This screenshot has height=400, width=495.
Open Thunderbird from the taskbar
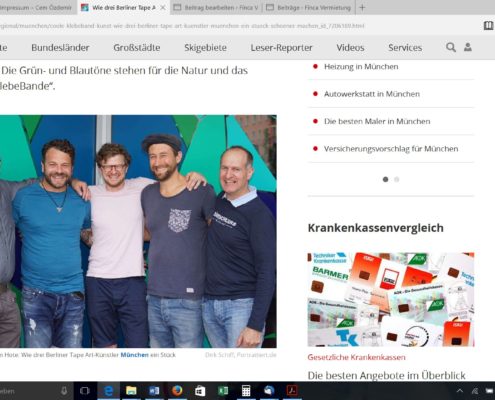269,391
